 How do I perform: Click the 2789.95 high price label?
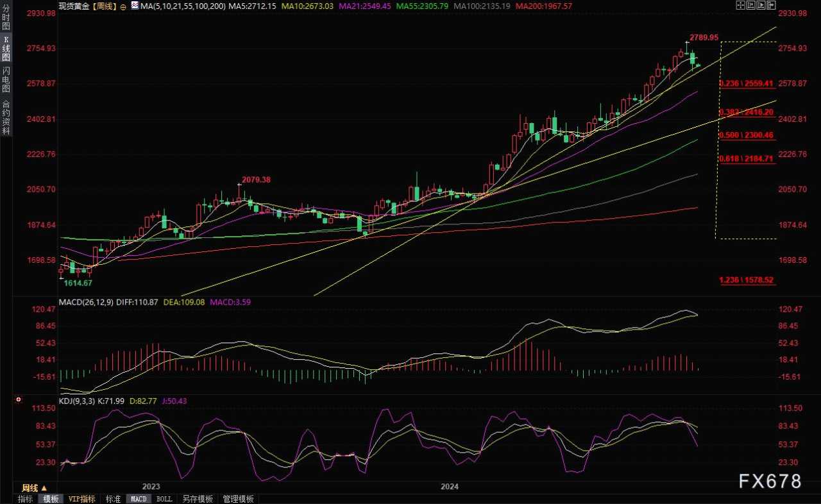pos(704,38)
